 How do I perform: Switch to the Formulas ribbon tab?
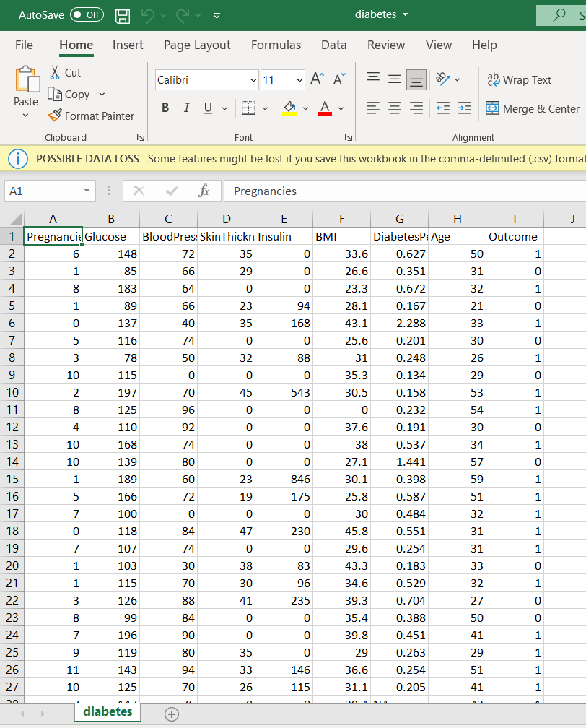(x=275, y=45)
